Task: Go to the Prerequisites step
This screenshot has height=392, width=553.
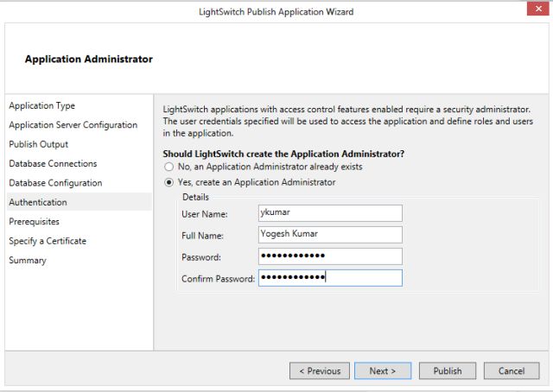Action: pos(34,222)
